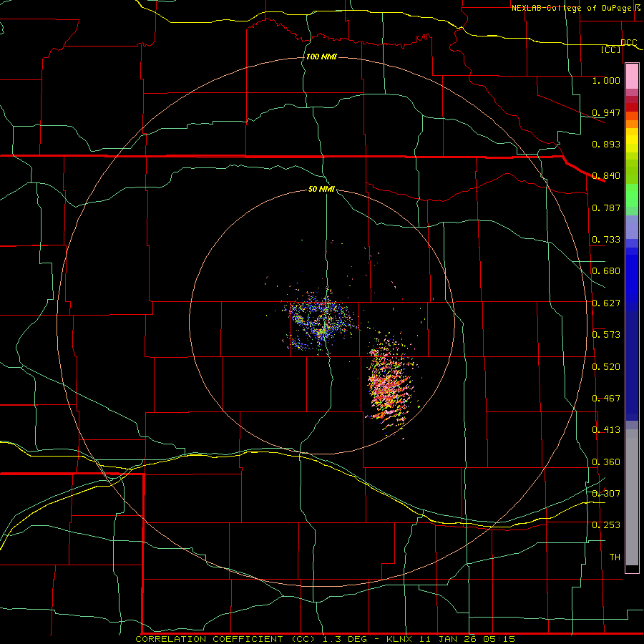Select the 0.413 scale value
The image size is (644, 644).
pos(606,430)
